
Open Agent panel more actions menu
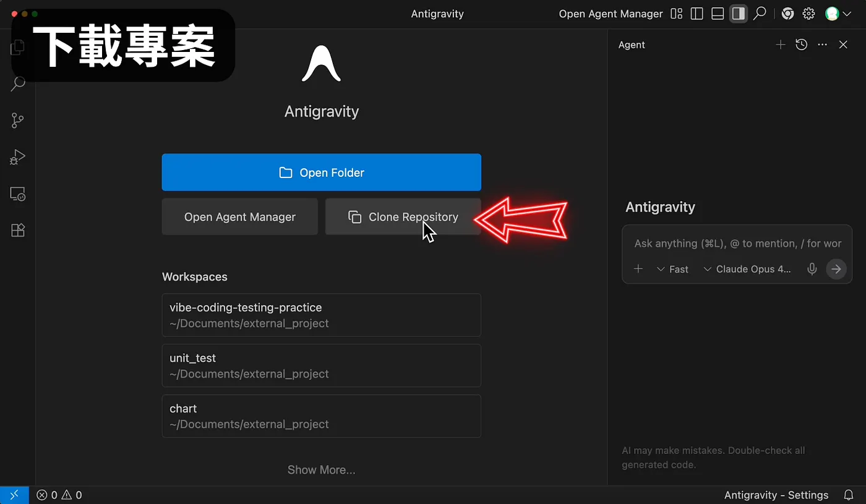pyautogui.click(x=822, y=45)
